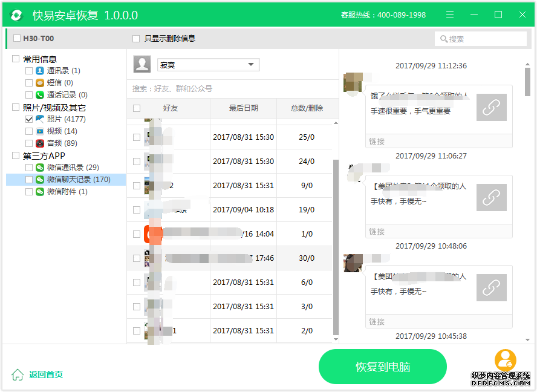Check the 短信 (0) checkbox
Image resolution: width=537 pixels, height=392 pixels.
coord(29,83)
